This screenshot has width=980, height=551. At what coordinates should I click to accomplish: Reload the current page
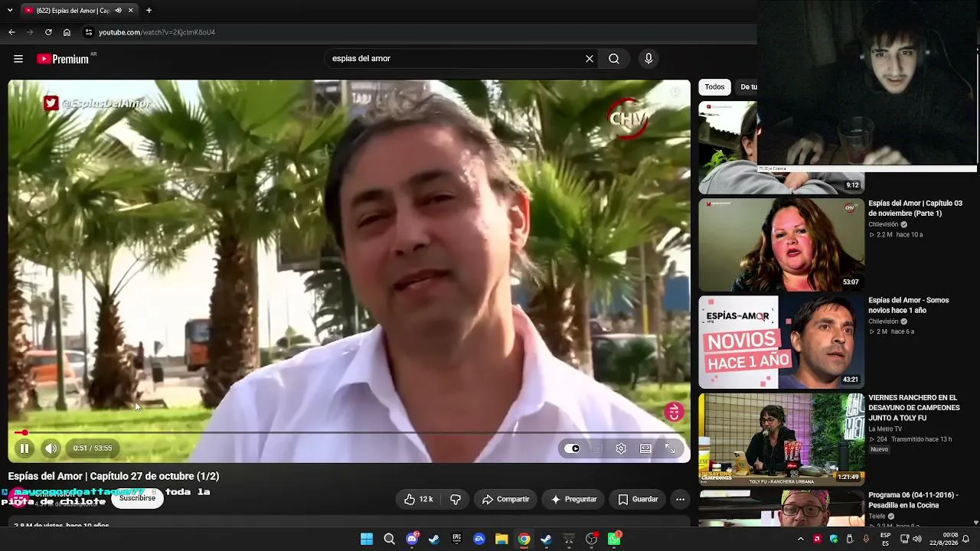coord(48,32)
